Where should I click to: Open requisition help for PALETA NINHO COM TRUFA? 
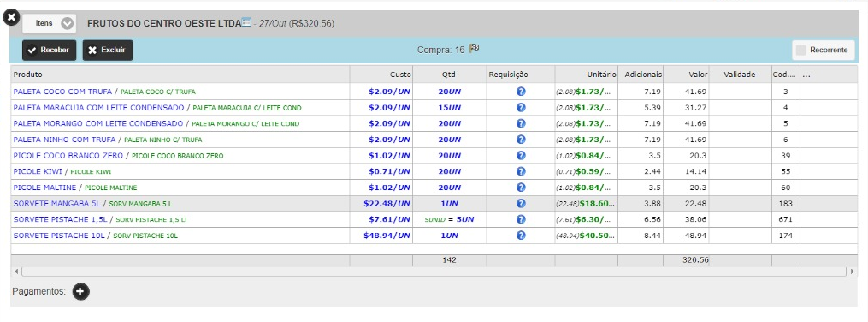pos(521,140)
